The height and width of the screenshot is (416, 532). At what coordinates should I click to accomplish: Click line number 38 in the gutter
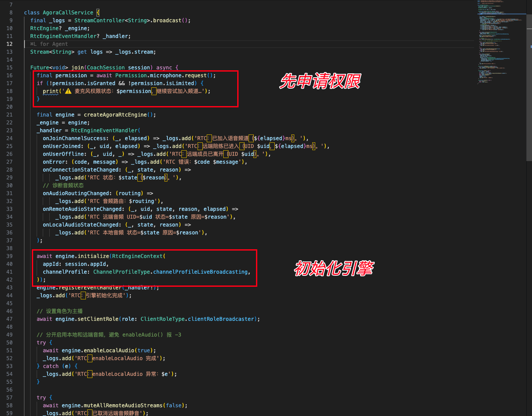[x=10, y=248]
